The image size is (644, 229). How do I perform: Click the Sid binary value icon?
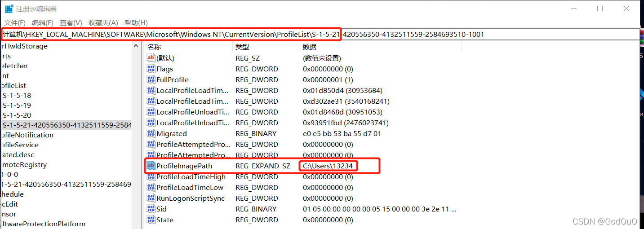pyautogui.click(x=151, y=209)
